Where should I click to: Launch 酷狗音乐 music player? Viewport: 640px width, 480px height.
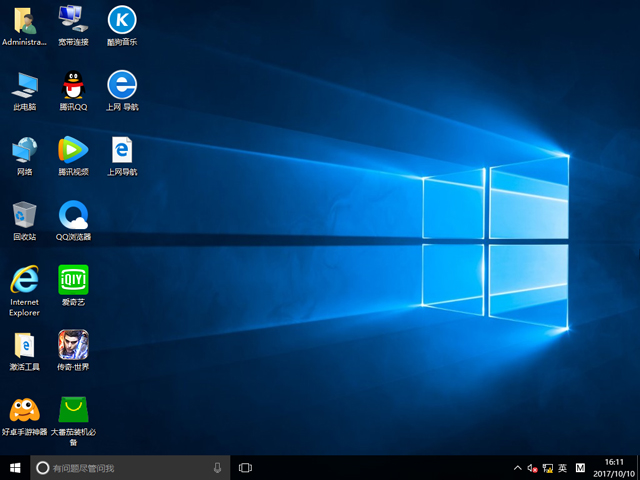point(121,20)
